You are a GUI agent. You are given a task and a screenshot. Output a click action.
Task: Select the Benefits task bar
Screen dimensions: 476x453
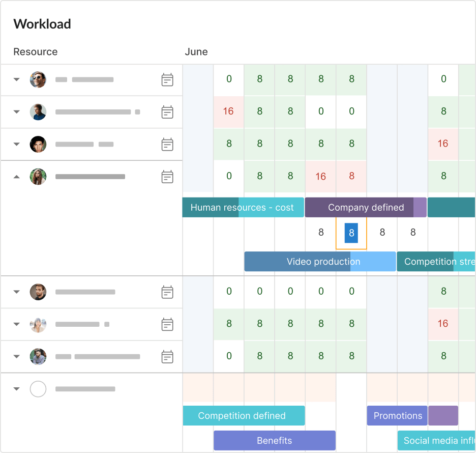pos(274,441)
